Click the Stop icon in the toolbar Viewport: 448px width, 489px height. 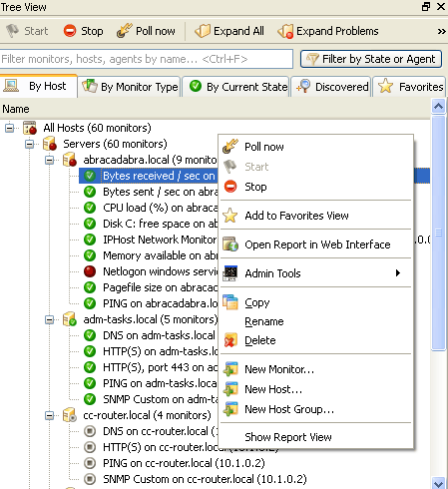[70, 31]
